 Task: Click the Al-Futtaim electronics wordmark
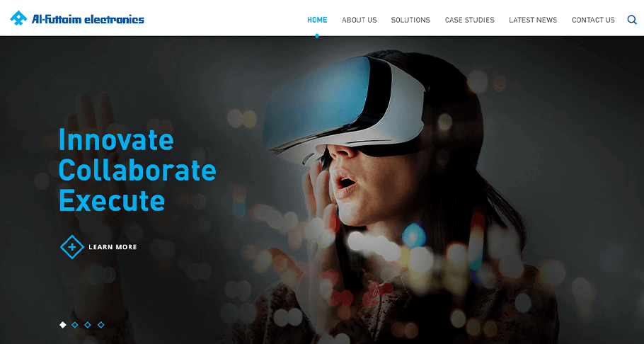[x=88, y=19]
